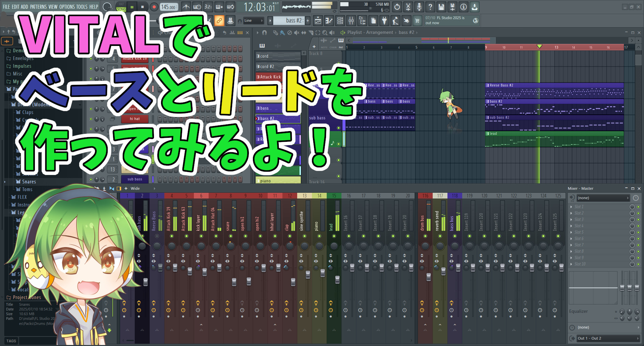Expand the Impulses browser folder

19,66
